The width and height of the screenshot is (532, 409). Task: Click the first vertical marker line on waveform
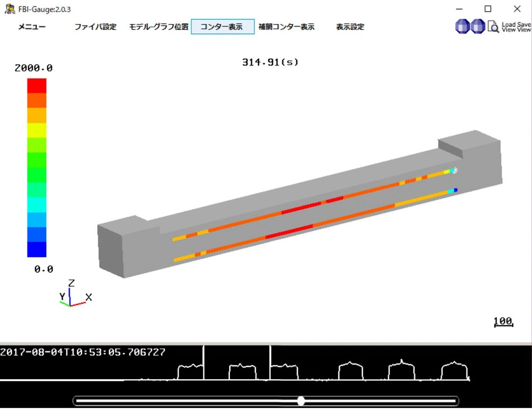(x=204, y=362)
